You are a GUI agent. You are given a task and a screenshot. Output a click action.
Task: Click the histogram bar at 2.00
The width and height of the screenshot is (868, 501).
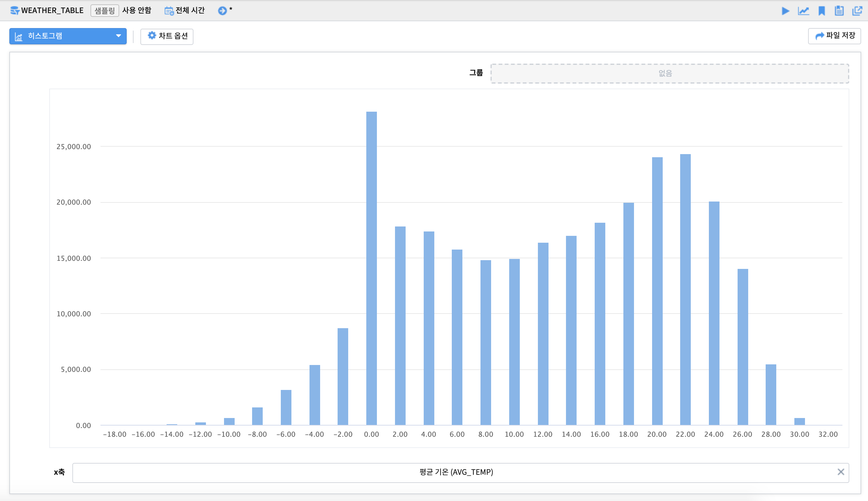pos(400,326)
